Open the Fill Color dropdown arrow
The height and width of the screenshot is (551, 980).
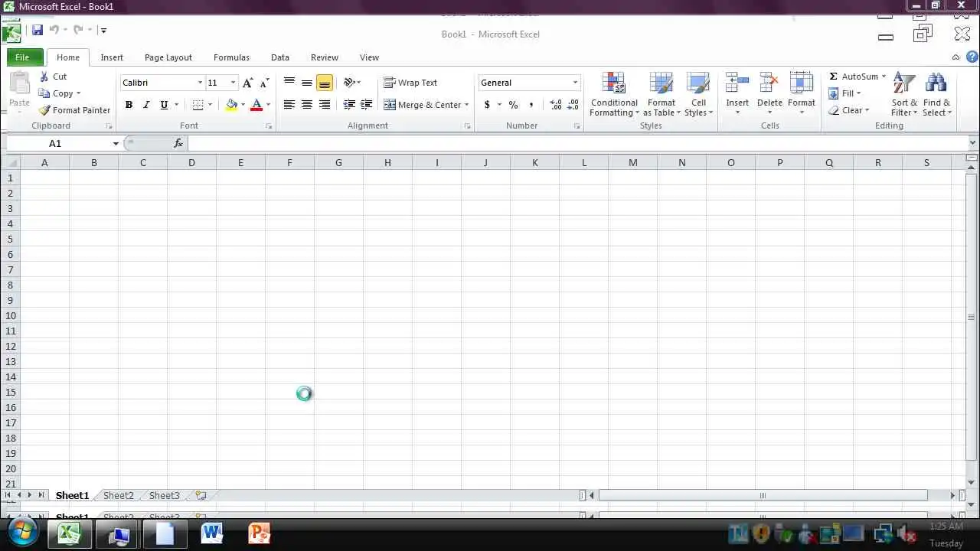[243, 105]
